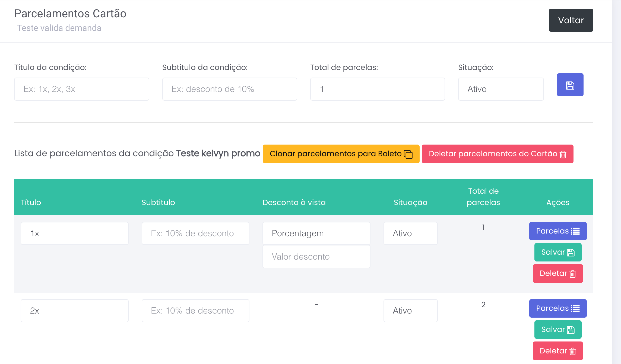Save the 1x installment row
Viewport: 621px width, 364px height.
point(558,252)
